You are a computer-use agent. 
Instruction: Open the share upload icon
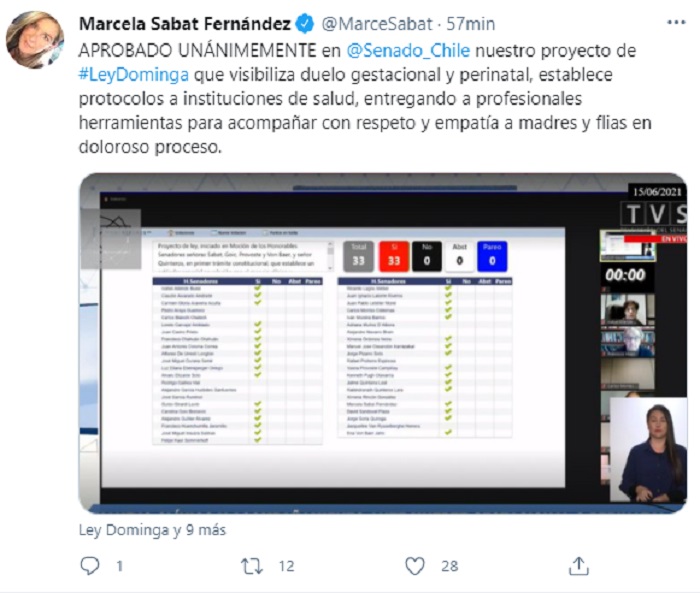click(x=579, y=566)
